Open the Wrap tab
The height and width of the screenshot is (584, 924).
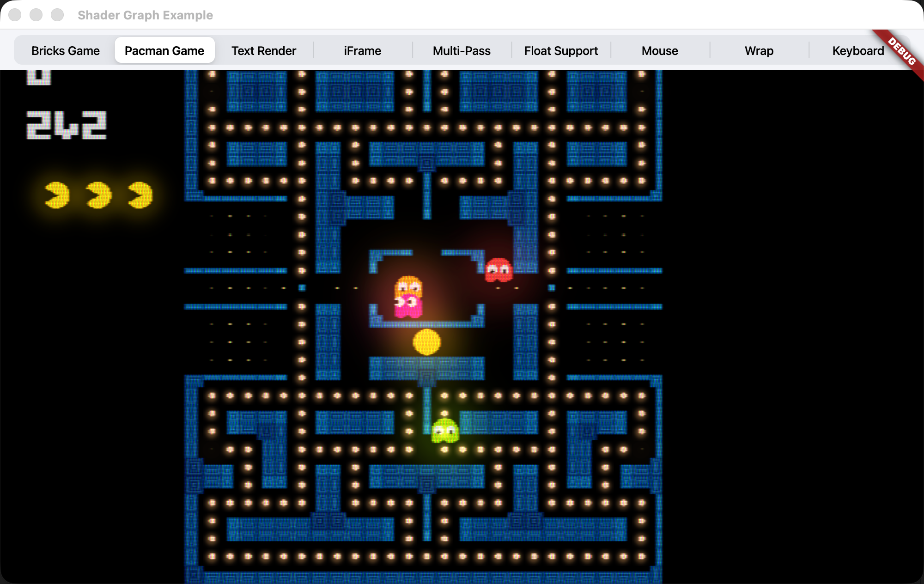759,50
